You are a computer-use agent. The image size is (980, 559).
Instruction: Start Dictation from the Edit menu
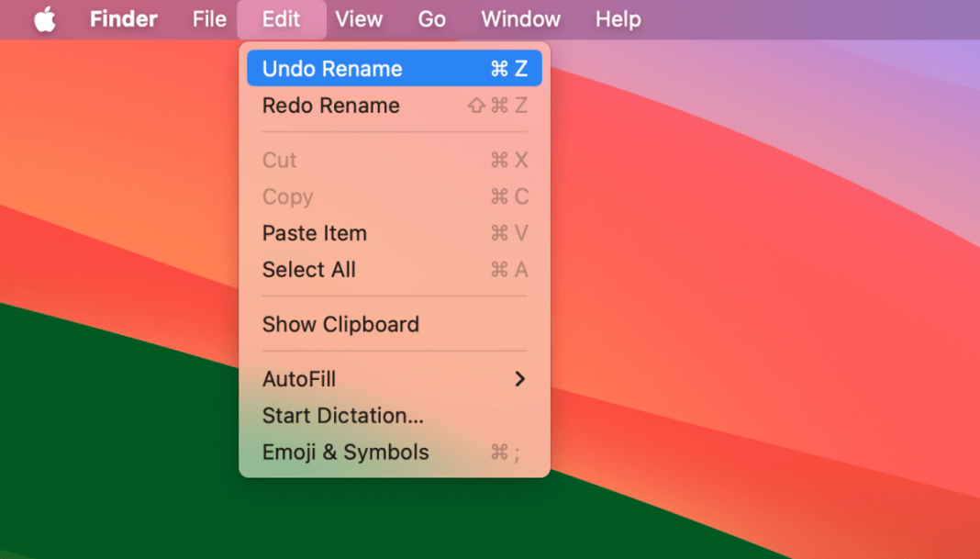click(x=342, y=415)
